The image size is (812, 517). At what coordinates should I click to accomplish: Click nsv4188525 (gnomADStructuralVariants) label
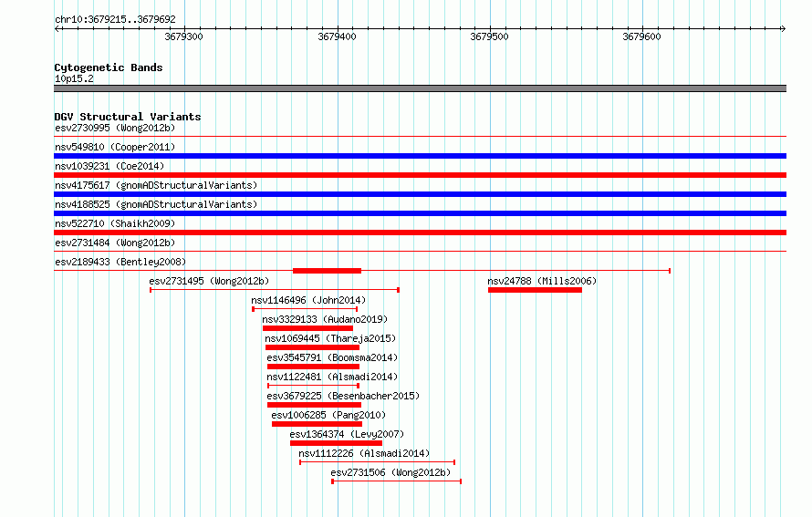[156, 204]
